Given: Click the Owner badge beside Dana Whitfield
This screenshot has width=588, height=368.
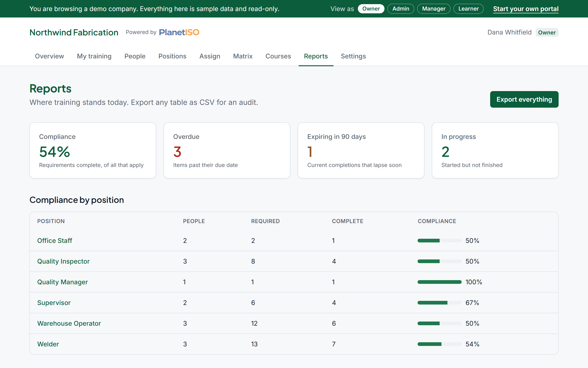Looking at the screenshot, I should pyautogui.click(x=547, y=32).
